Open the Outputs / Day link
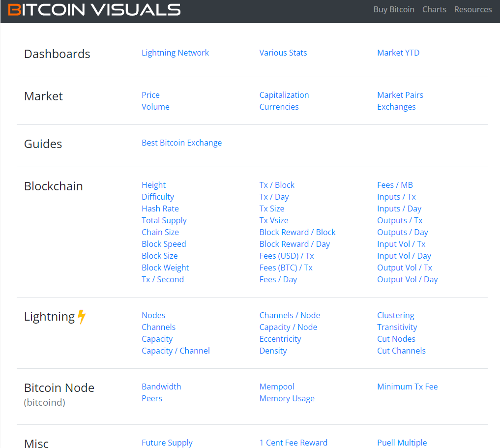This screenshot has width=500, height=448. click(x=403, y=233)
